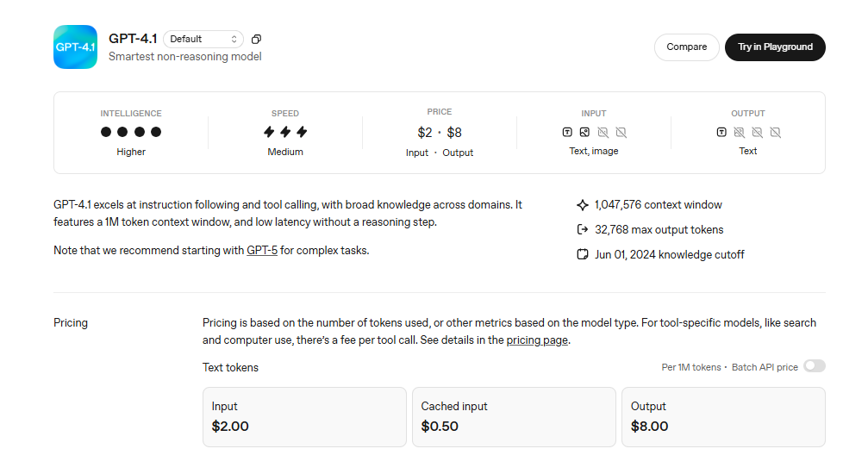
Task: Click the max output tokens arrow icon
Action: pyautogui.click(x=583, y=229)
